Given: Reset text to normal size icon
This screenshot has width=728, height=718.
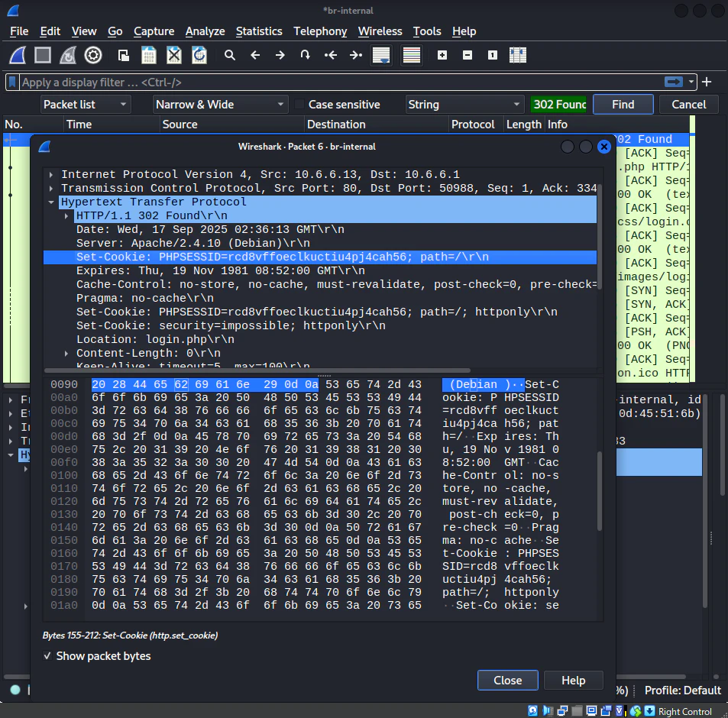Looking at the screenshot, I should click(x=493, y=55).
